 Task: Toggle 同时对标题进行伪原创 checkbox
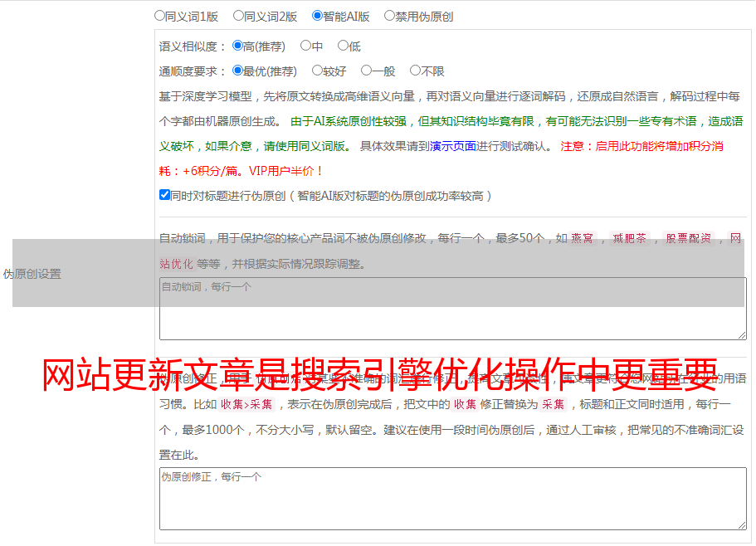pos(164,195)
